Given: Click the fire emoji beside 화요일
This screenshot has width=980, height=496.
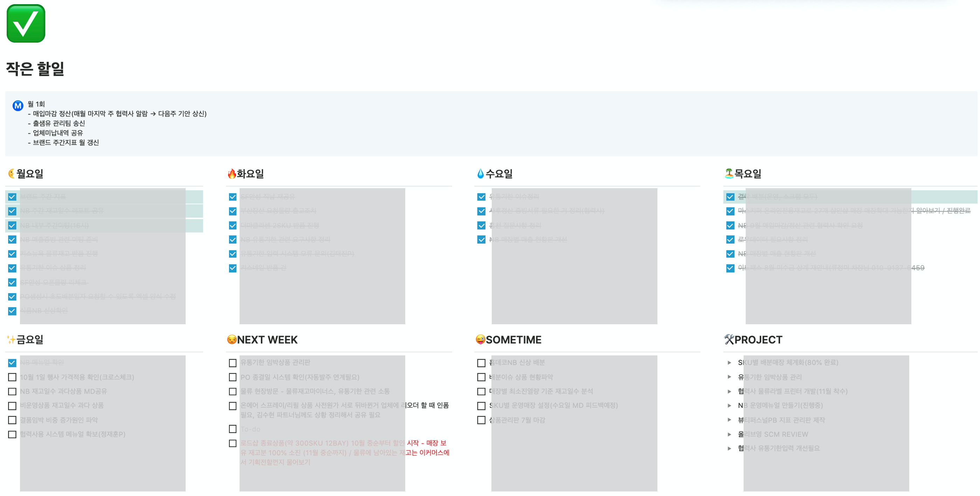Looking at the screenshot, I should (x=232, y=174).
